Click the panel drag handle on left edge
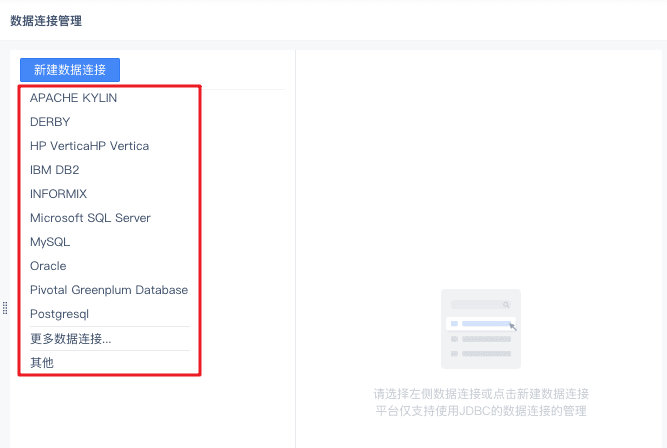The image size is (667, 448). tap(5, 308)
